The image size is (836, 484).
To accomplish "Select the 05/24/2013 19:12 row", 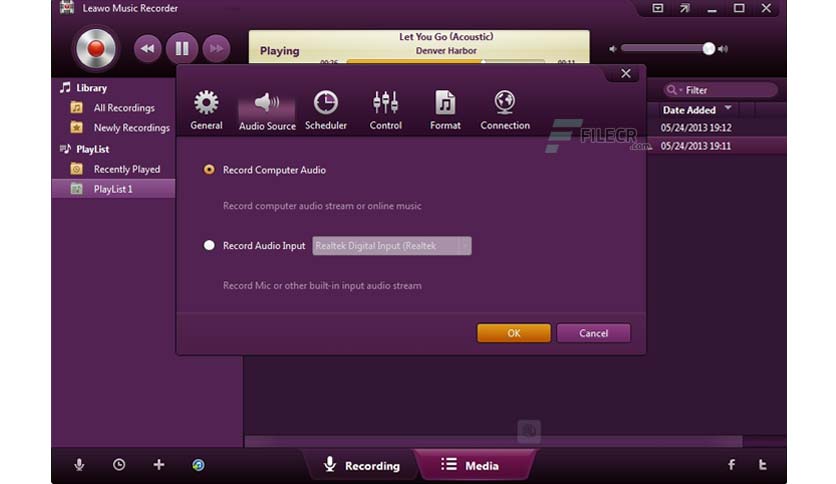I will click(716, 127).
